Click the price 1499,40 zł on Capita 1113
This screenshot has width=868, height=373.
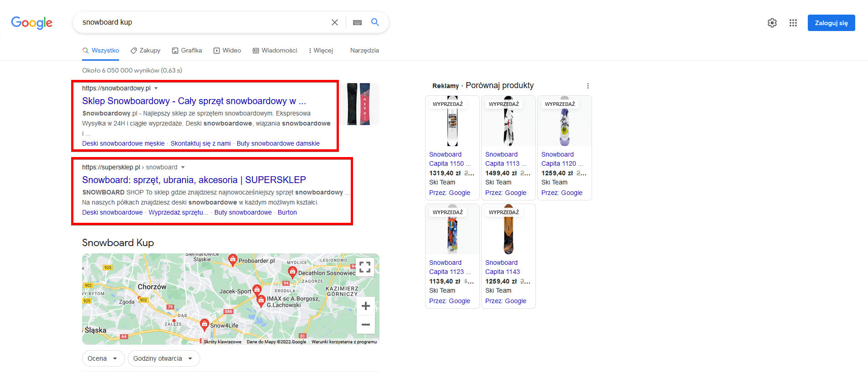pos(501,173)
